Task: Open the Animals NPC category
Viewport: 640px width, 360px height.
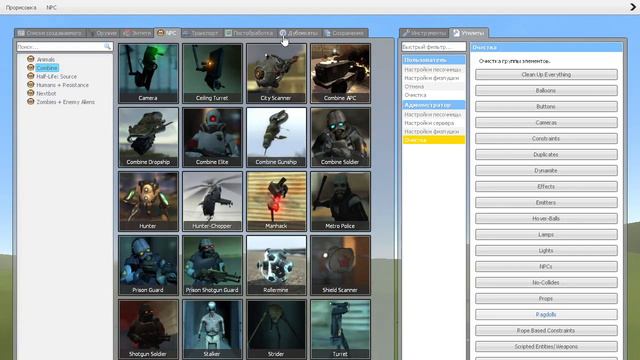Action: [45, 59]
